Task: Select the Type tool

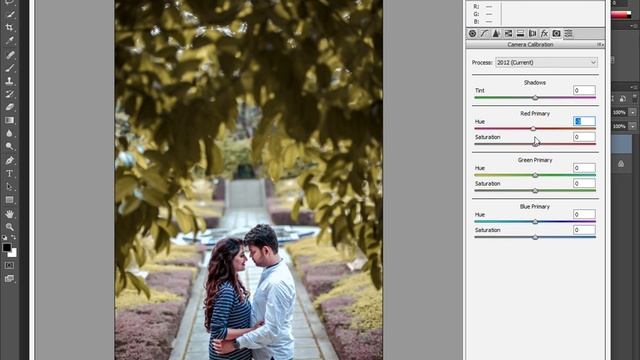Action: pyautogui.click(x=10, y=173)
